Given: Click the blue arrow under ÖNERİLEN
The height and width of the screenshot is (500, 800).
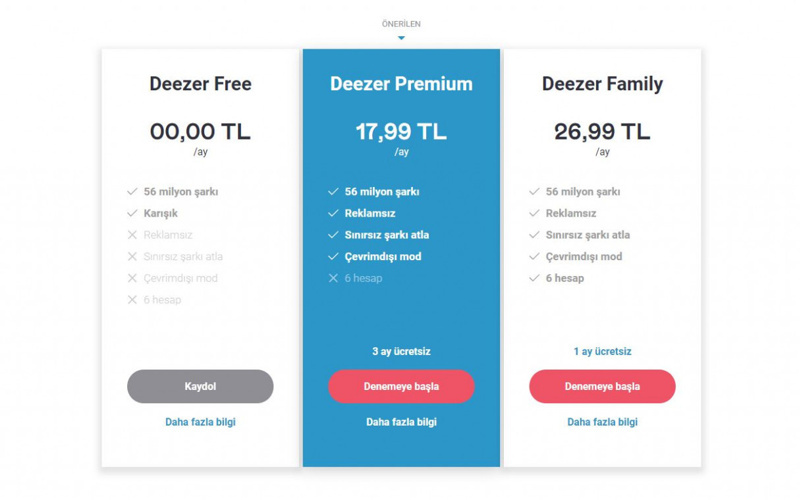Looking at the screenshot, I should point(401,38).
